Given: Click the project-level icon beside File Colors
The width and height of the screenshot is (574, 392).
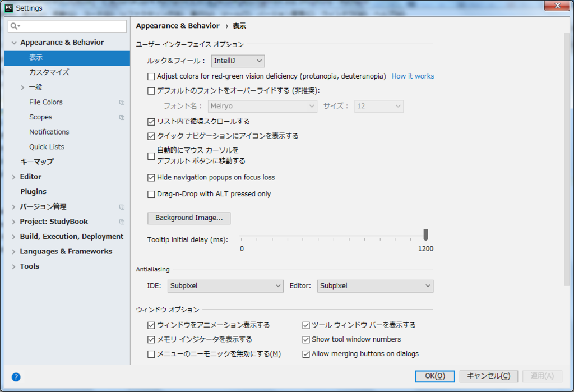Looking at the screenshot, I should click(122, 103).
